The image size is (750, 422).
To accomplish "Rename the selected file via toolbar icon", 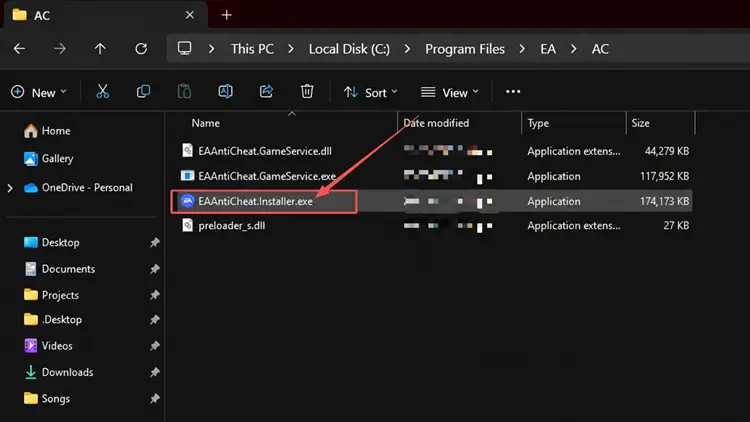I will (225, 91).
